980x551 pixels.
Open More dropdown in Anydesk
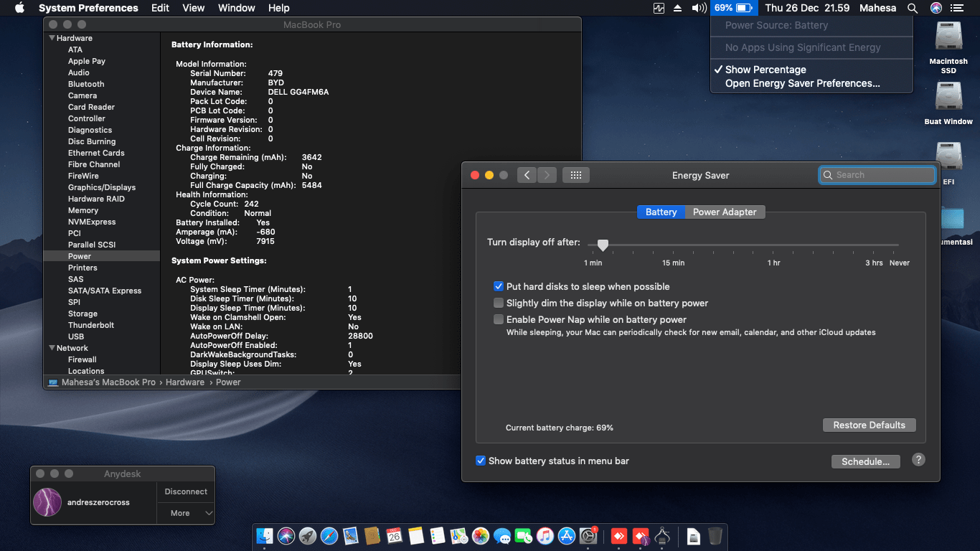pyautogui.click(x=186, y=513)
